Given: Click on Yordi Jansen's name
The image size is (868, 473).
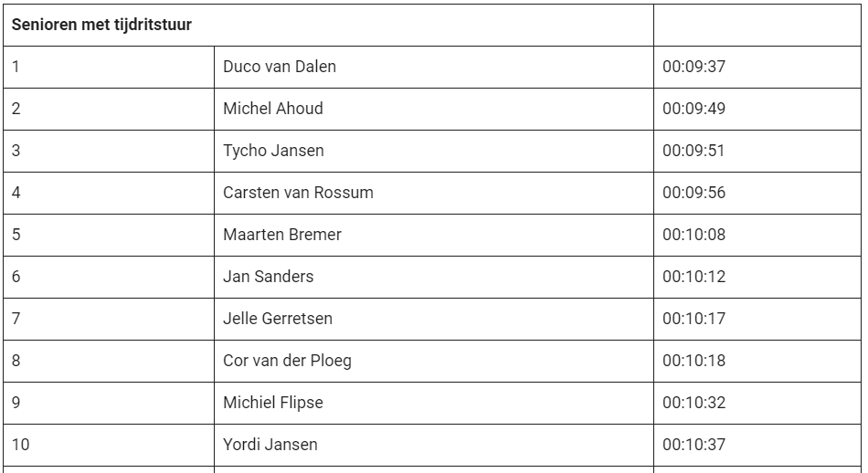Looking at the screenshot, I should coord(270,445).
